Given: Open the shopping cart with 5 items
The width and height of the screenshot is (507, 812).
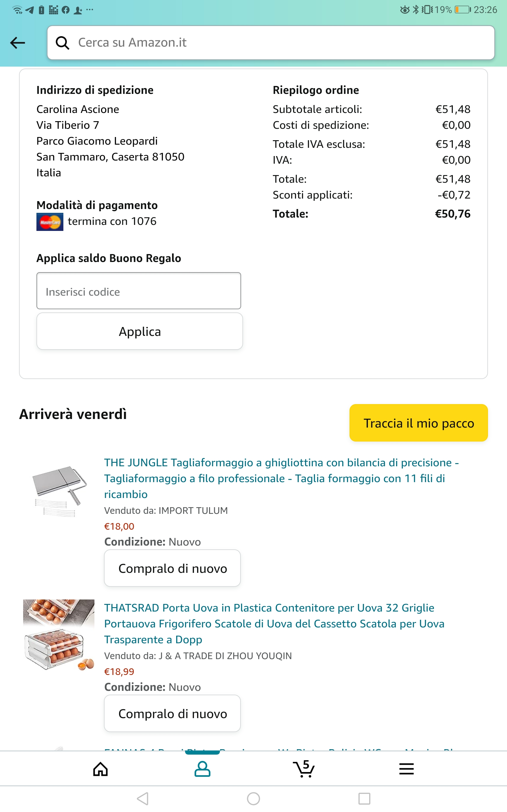Looking at the screenshot, I should click(304, 768).
